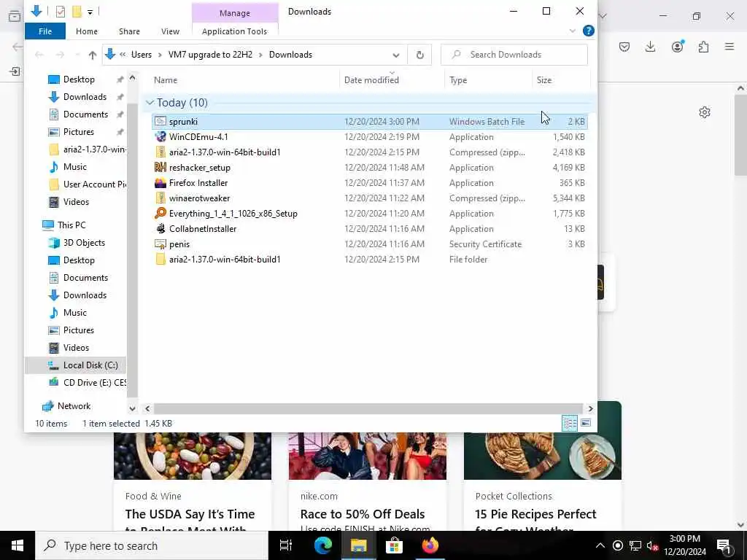Open Microsoft Store from taskbar
The height and width of the screenshot is (560, 747).
[394, 545]
